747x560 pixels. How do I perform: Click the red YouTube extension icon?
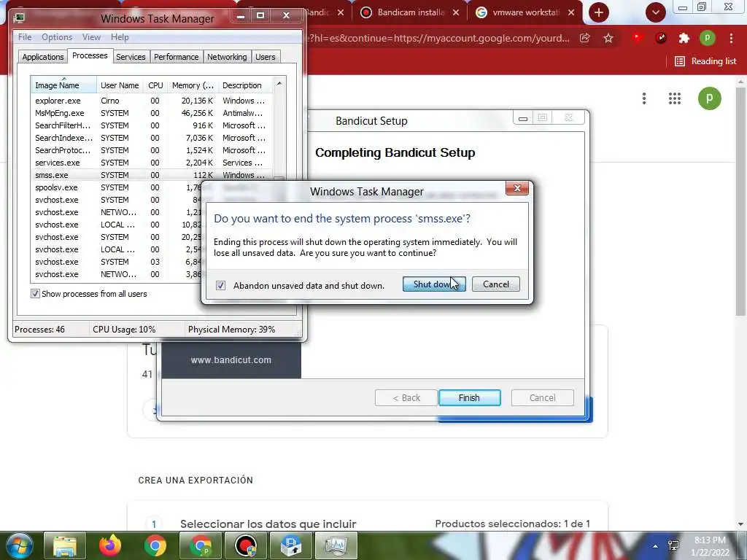point(638,38)
